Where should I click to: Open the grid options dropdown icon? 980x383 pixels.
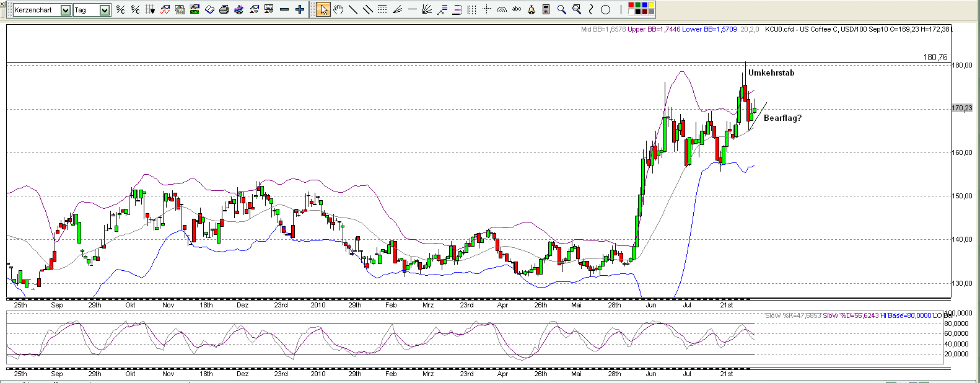150,9
